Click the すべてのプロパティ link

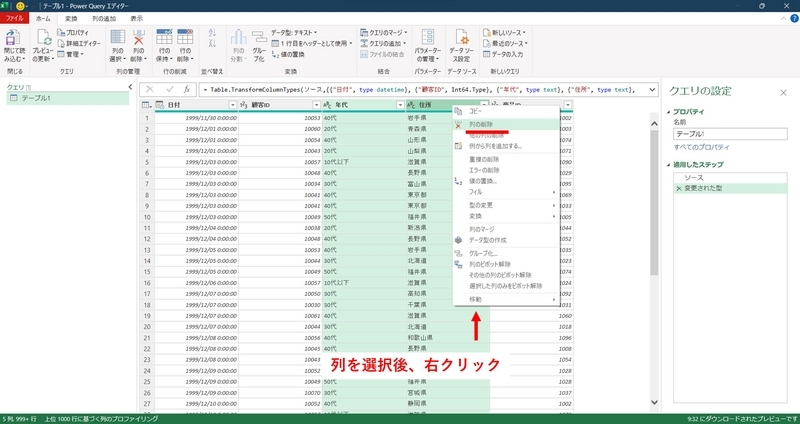coord(702,147)
